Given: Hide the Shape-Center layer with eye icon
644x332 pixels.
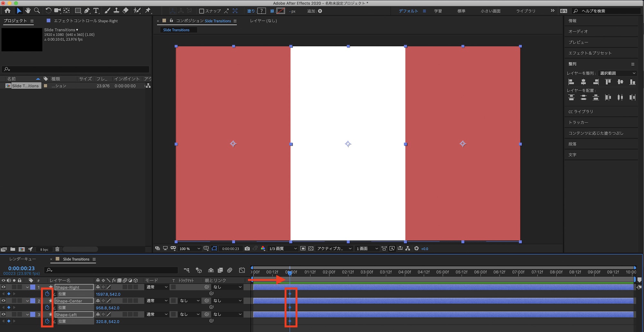Looking at the screenshot, I should 4,301.
